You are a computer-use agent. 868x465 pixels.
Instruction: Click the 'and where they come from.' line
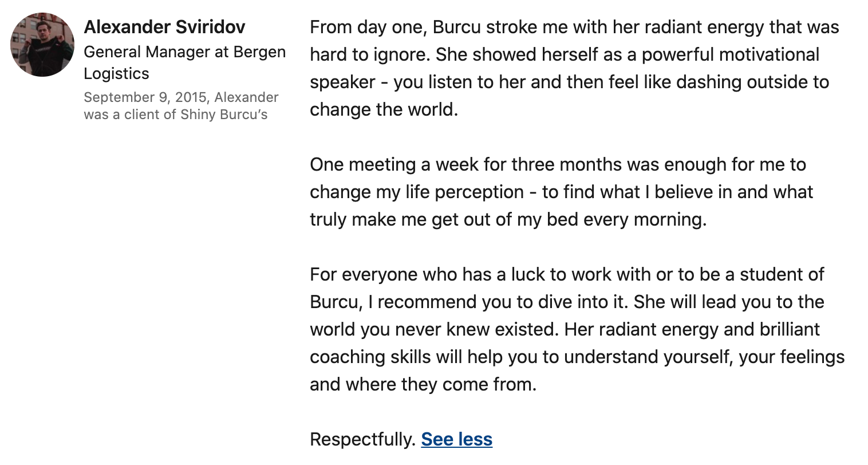tap(423, 384)
